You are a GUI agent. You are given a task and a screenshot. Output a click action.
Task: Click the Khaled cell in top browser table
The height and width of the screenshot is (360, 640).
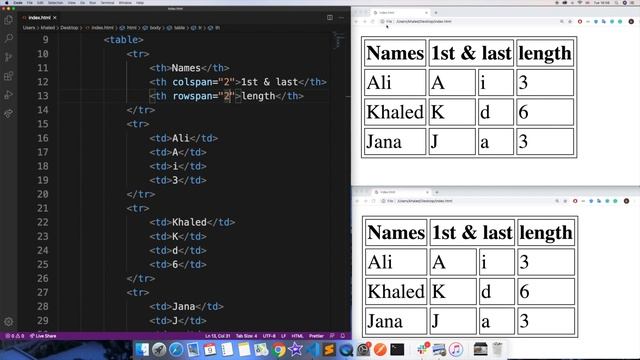pos(395,112)
